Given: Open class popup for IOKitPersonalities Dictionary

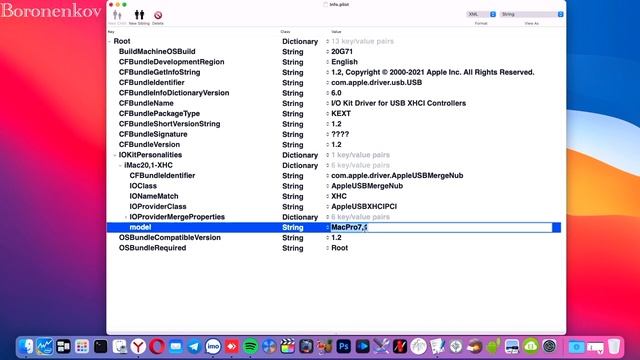Looking at the screenshot, I should [327, 155].
